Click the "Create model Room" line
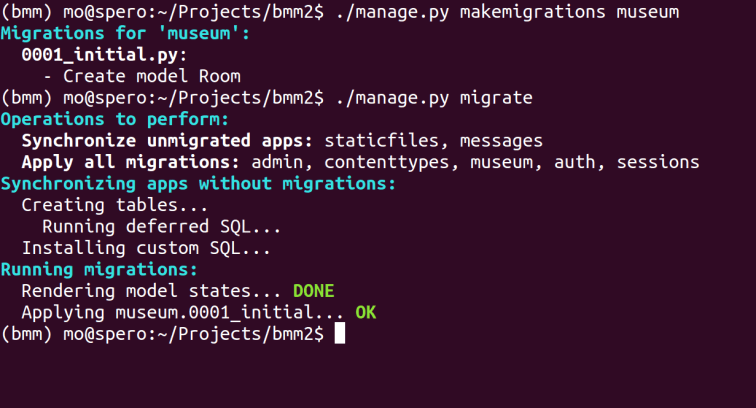The height and width of the screenshot is (408, 756). pyautogui.click(x=141, y=76)
